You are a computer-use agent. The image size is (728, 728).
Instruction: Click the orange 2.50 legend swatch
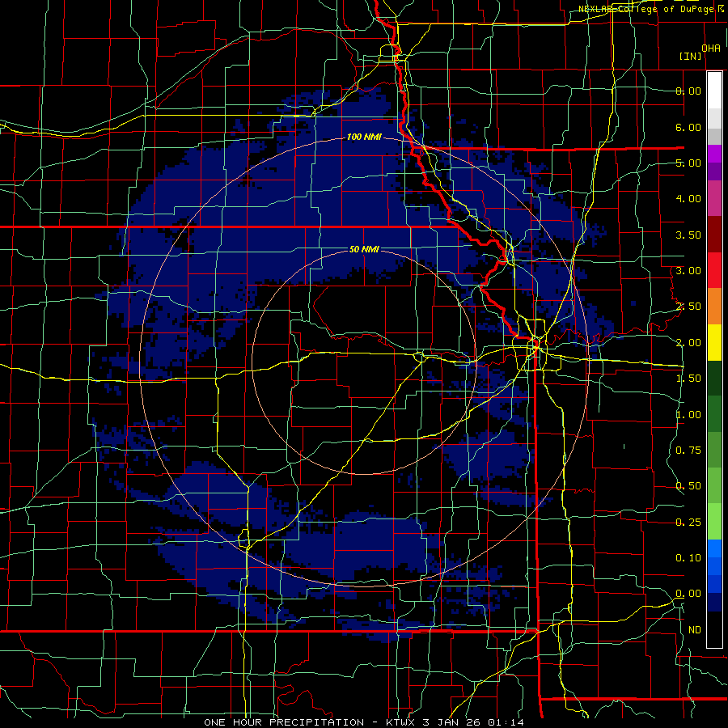(714, 307)
